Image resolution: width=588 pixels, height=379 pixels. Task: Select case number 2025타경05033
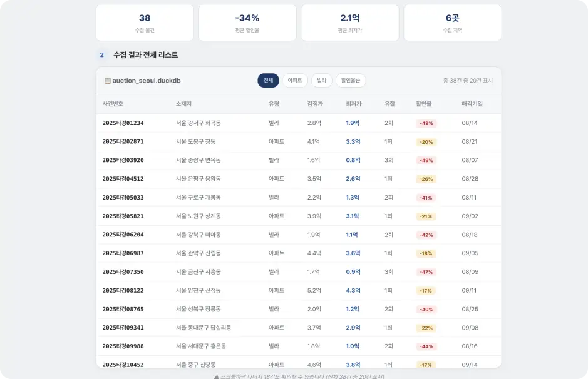[123, 198]
